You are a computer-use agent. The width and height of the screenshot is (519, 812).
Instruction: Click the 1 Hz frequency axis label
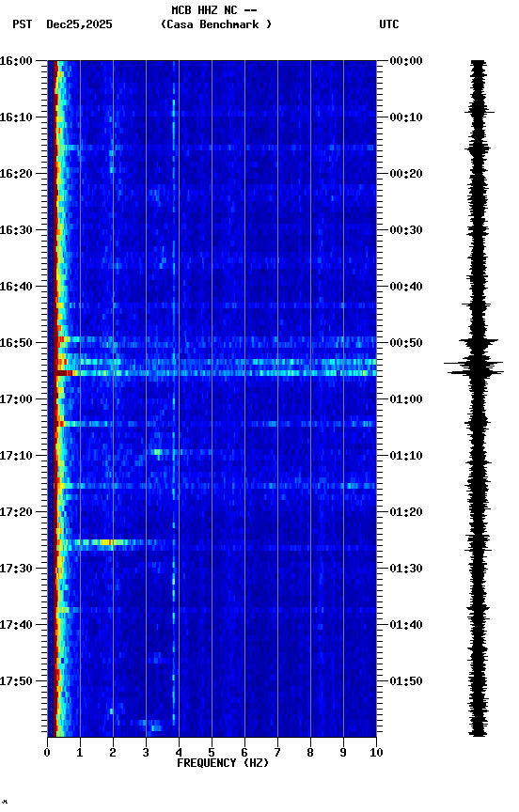pyautogui.click(x=80, y=754)
